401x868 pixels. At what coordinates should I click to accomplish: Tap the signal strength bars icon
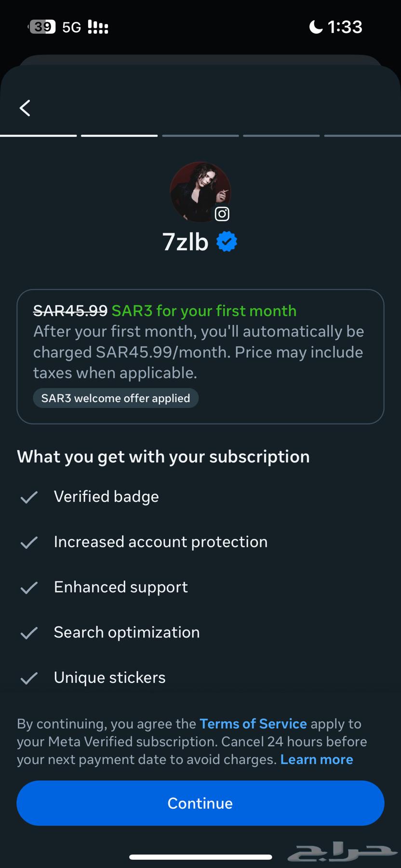coord(98,27)
